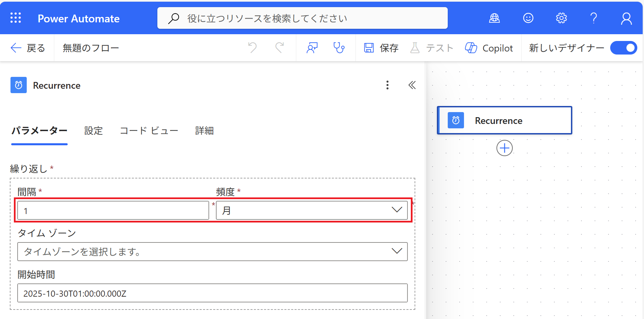Click the 開始時間 input field
644x319 pixels.
point(213,293)
